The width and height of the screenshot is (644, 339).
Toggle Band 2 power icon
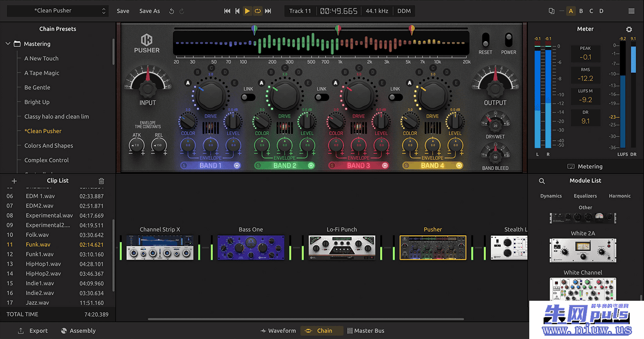[x=311, y=165]
